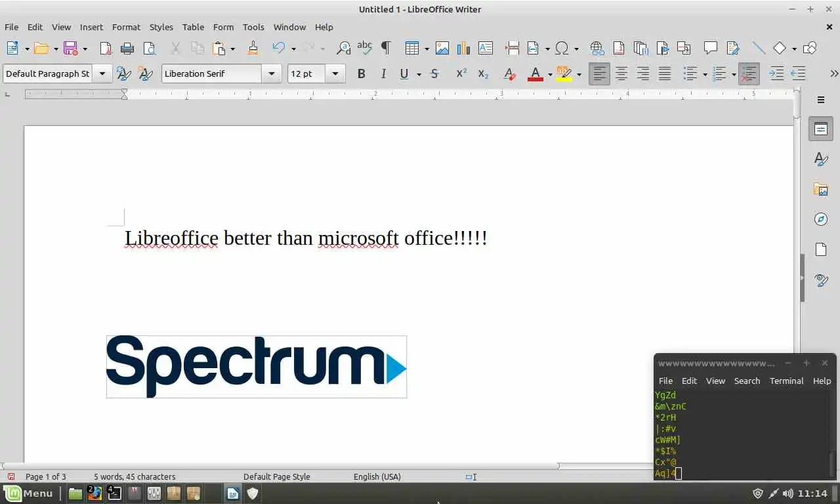Clone formatting with paintbrush icon
The height and width of the screenshot is (504, 840).
click(x=253, y=48)
